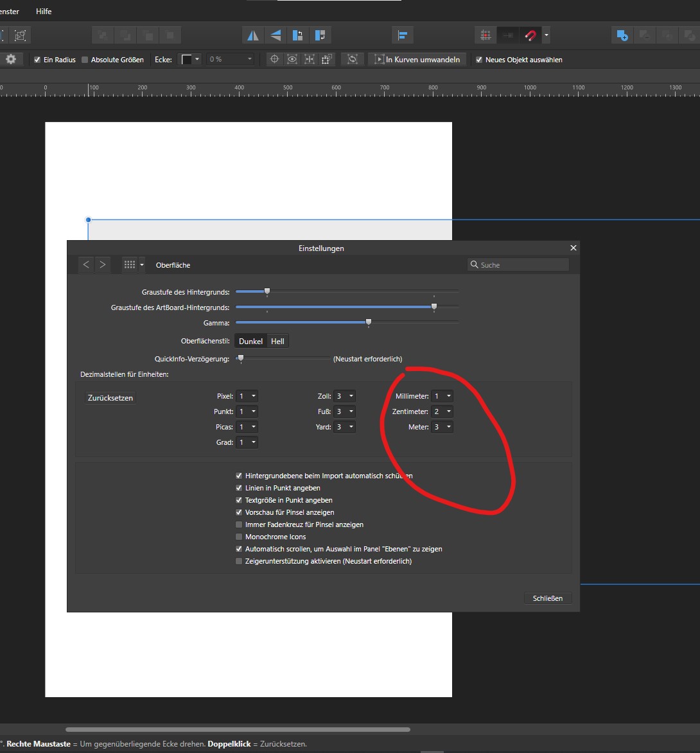Open the Millimeter decimal places dropdown
This screenshot has width=700, height=753.
click(442, 396)
